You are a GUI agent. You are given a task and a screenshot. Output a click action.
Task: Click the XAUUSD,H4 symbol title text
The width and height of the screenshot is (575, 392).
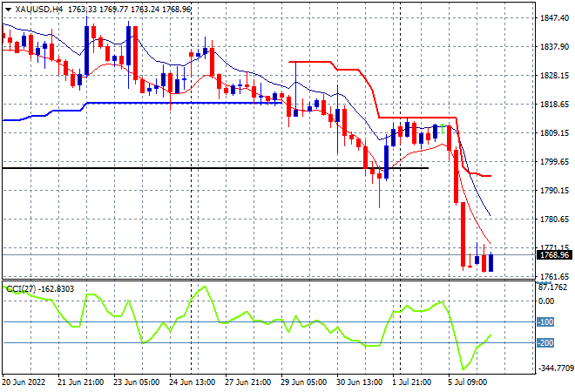39,10
